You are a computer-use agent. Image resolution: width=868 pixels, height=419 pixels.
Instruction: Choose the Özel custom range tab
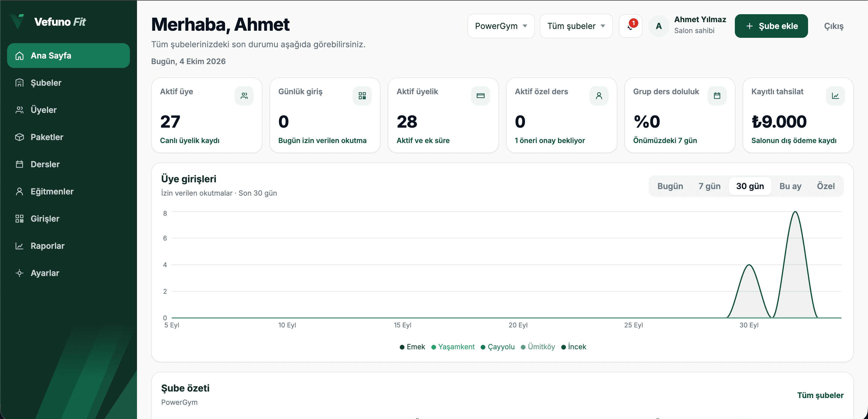825,186
